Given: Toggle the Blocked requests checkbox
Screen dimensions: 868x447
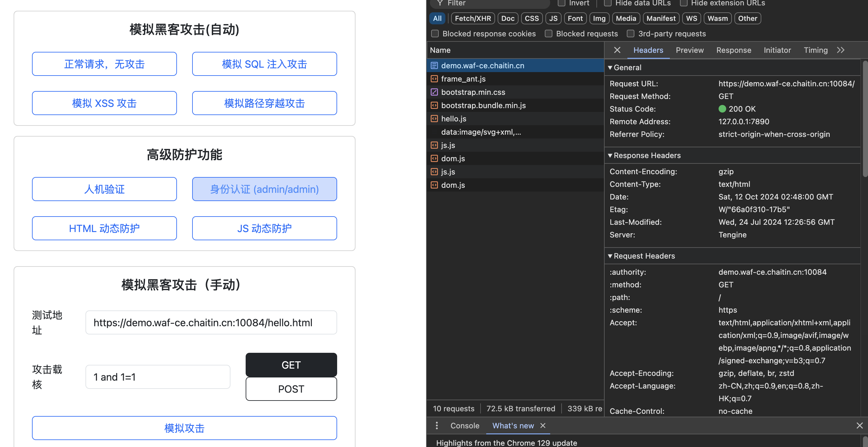Looking at the screenshot, I should pos(549,34).
